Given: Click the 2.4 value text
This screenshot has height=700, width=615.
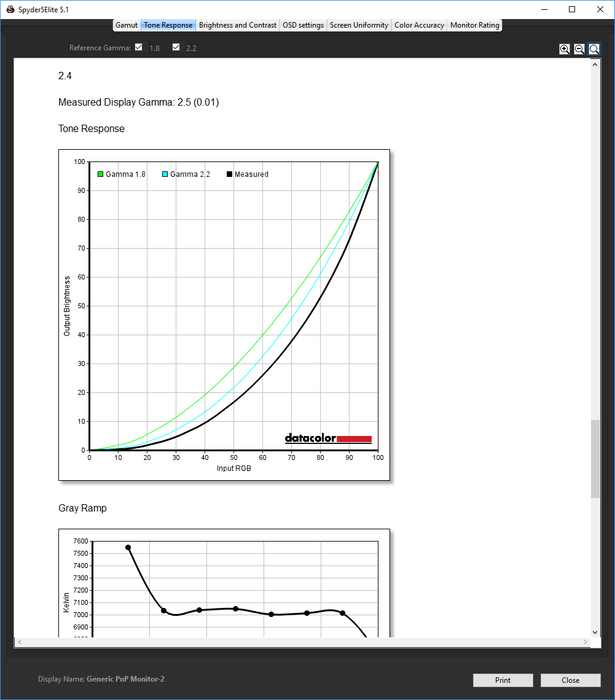Looking at the screenshot, I should 65,76.
